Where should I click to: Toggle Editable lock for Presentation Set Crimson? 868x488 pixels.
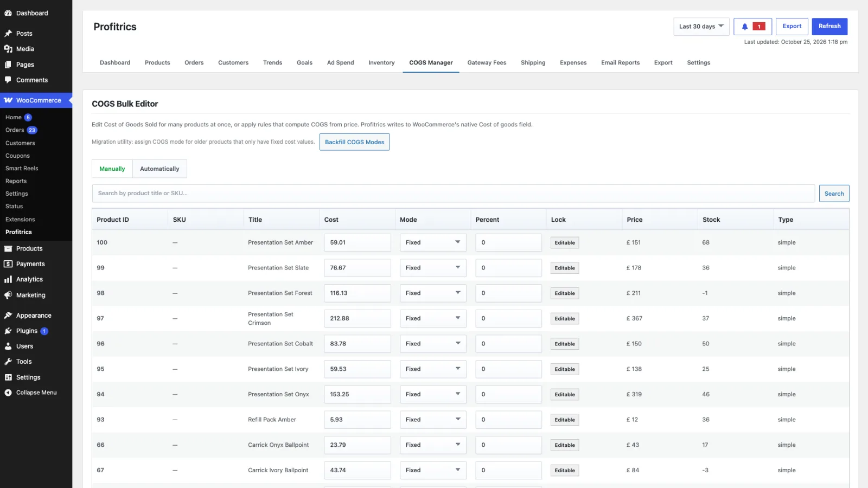565,319
